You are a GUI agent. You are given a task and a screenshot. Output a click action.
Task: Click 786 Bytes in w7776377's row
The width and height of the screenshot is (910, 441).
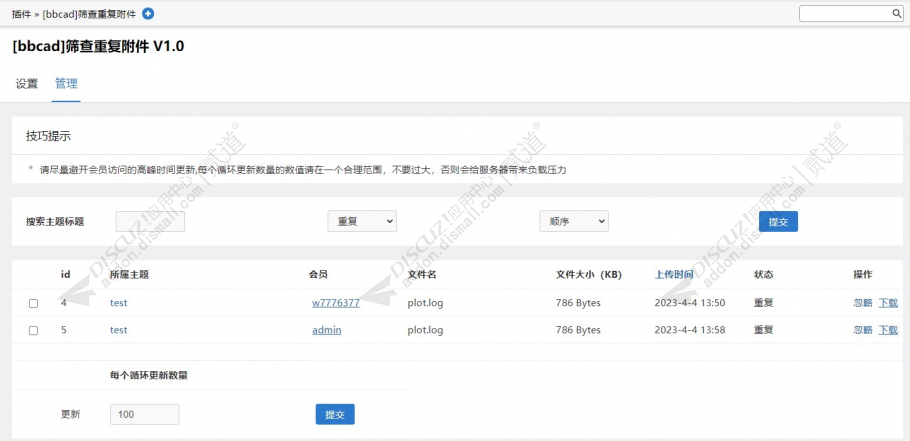(578, 303)
